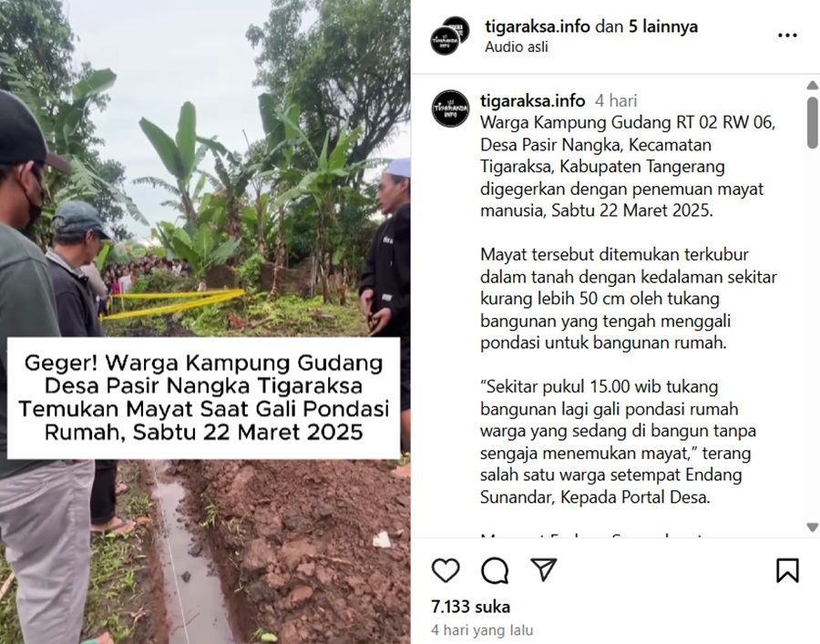This screenshot has width=820, height=644.
Task: Like the post with the heart icon
Action: tap(446, 570)
